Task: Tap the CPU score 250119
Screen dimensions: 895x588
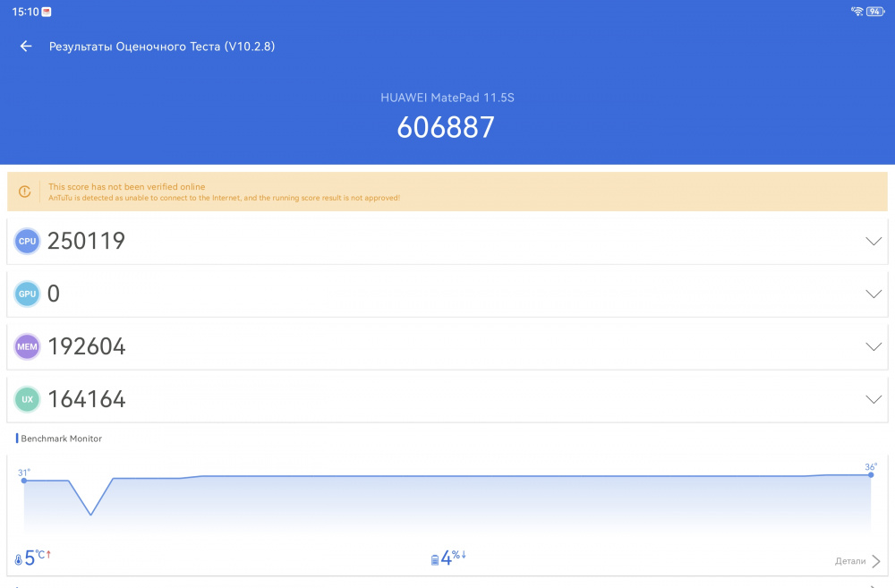Action: (86, 241)
